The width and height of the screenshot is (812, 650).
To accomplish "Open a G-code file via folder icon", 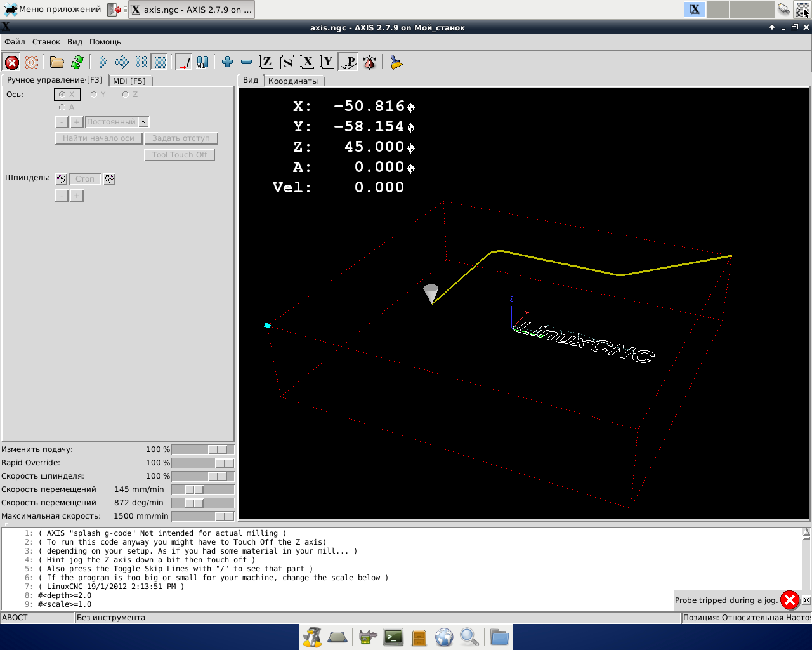I will coord(57,62).
